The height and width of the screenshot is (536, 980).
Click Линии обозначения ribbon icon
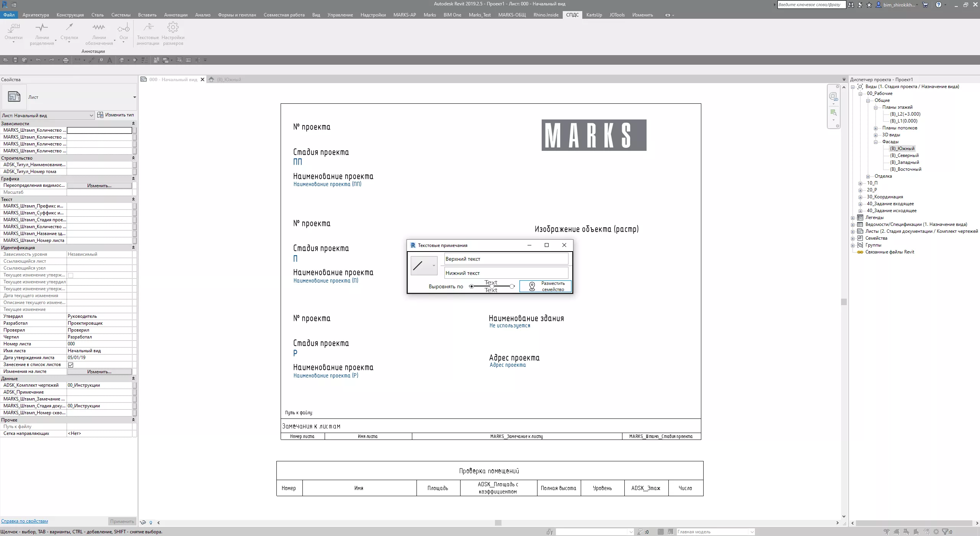tap(99, 28)
